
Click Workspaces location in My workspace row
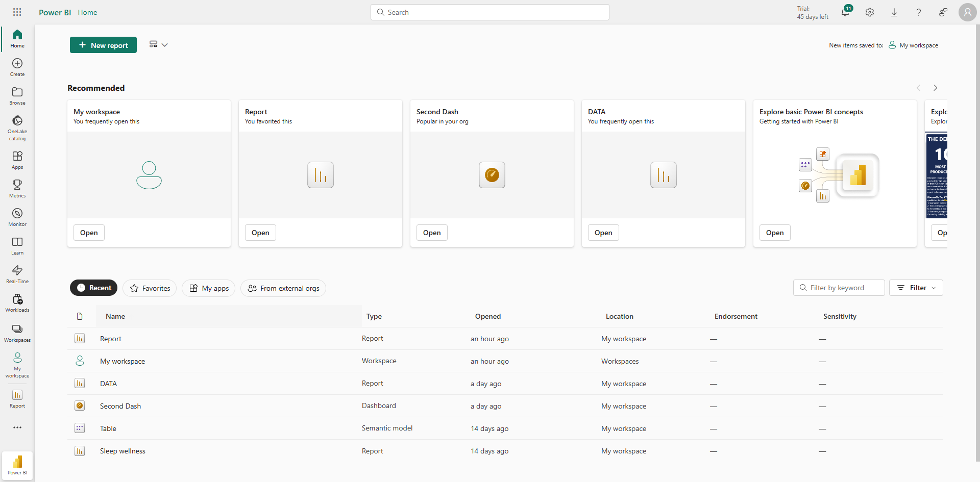point(620,361)
